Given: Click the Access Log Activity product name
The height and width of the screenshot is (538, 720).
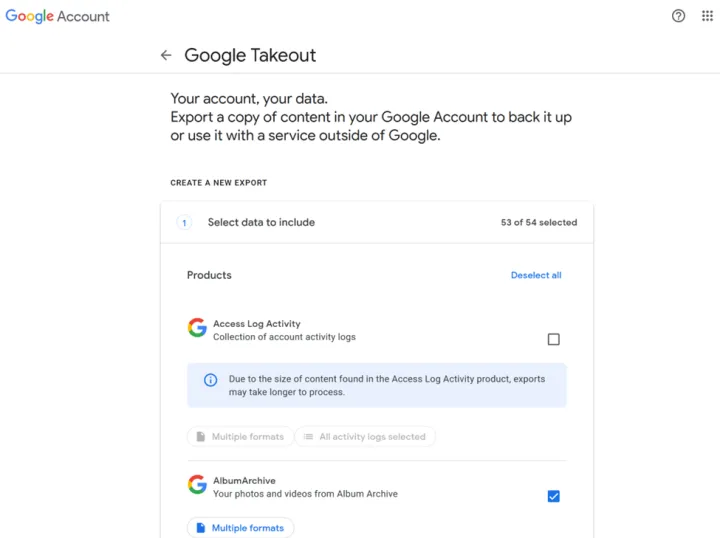Looking at the screenshot, I should [x=257, y=324].
